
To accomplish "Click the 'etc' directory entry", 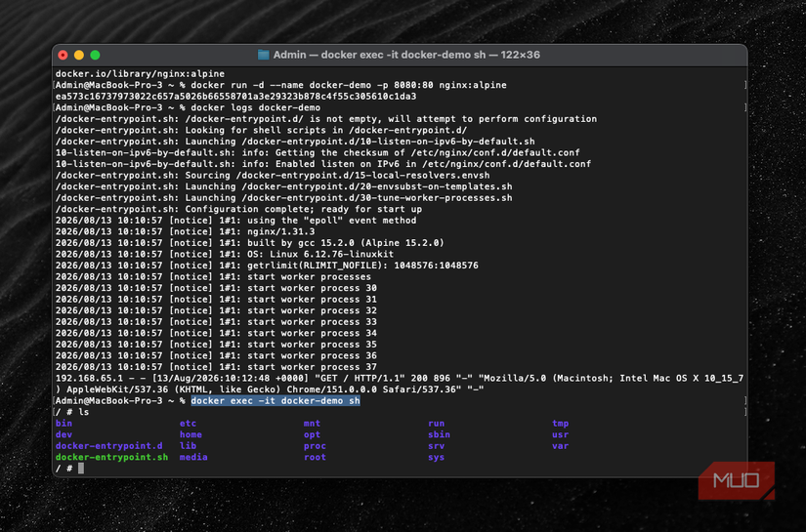I will (188, 424).
